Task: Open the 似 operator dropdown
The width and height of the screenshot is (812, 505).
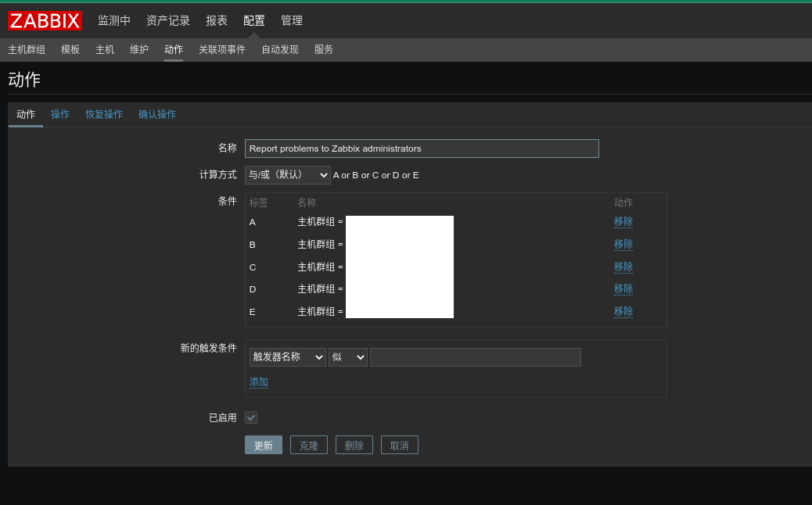Action: tap(348, 357)
